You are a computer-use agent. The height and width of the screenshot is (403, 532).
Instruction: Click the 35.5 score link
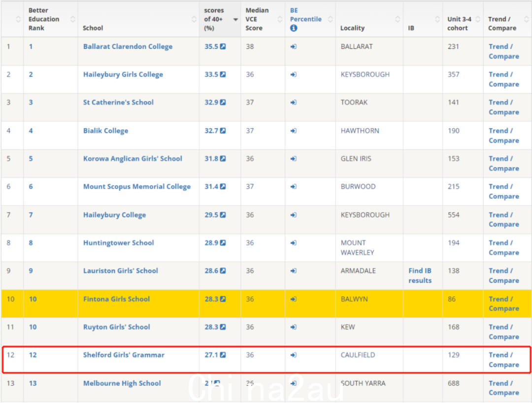211,46
